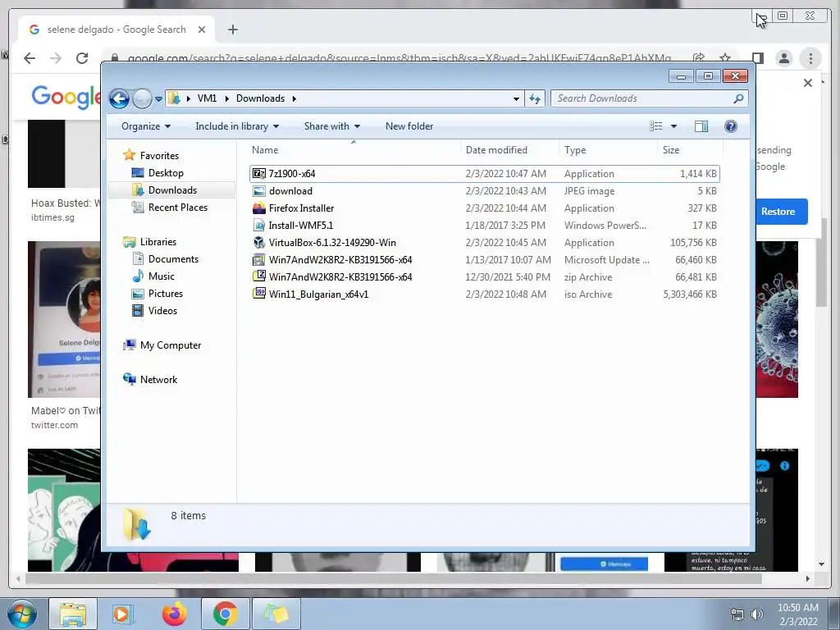Select the 7z1900-x64 application icon
The height and width of the screenshot is (630, 840).
(259, 174)
